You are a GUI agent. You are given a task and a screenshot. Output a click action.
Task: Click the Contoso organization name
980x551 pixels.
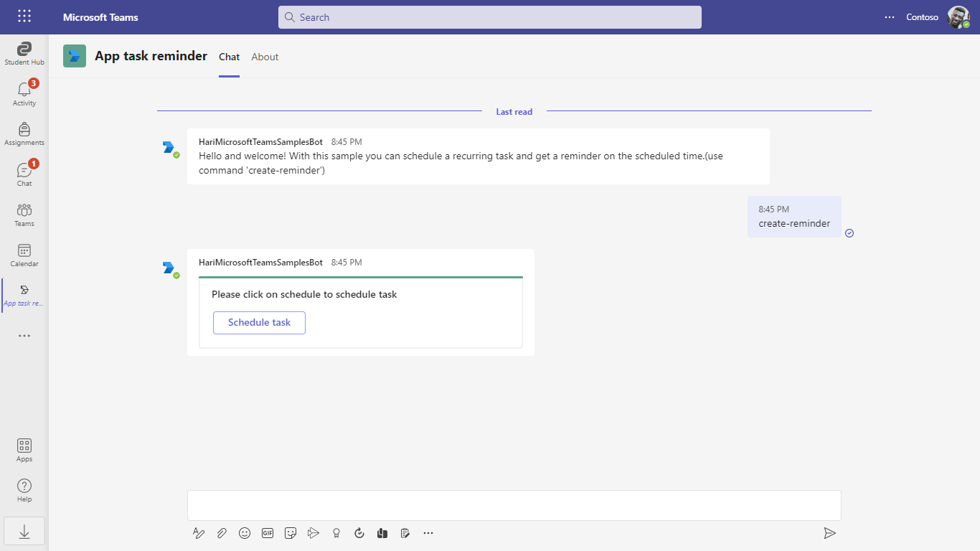pyautogui.click(x=922, y=17)
